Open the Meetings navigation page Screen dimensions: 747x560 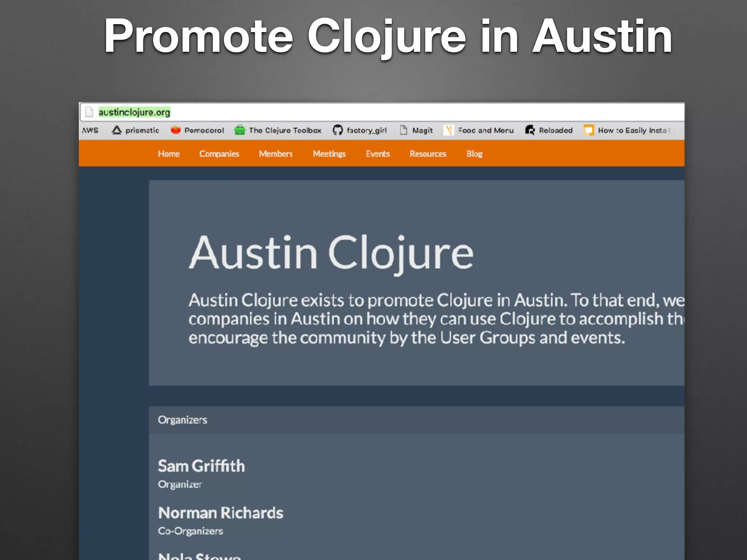pyautogui.click(x=329, y=154)
